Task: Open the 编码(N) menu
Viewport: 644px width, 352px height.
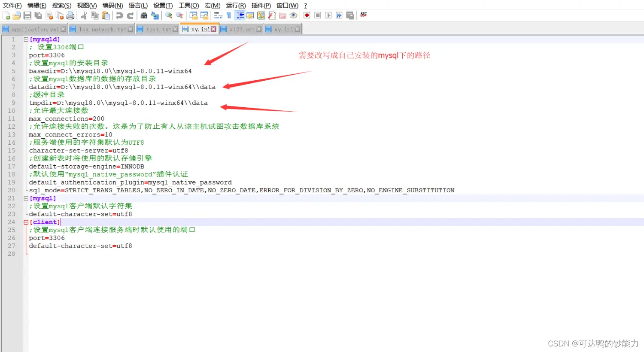Action: [x=112, y=5]
